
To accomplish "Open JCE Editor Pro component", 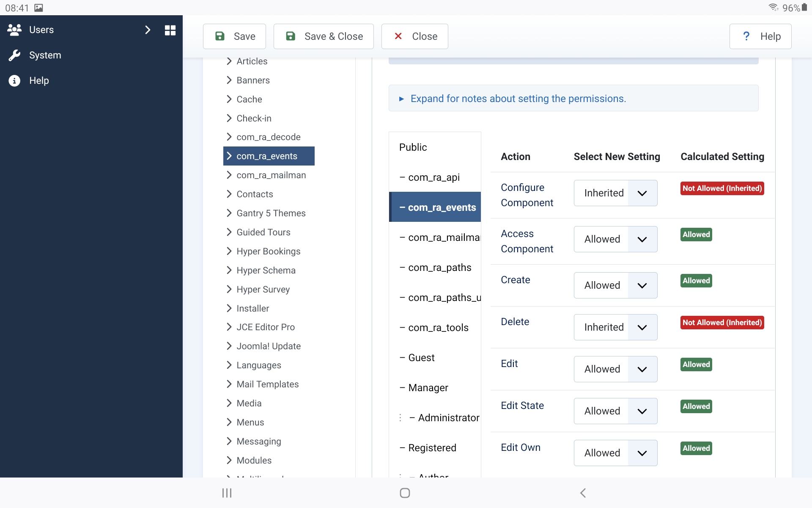I will click(266, 327).
